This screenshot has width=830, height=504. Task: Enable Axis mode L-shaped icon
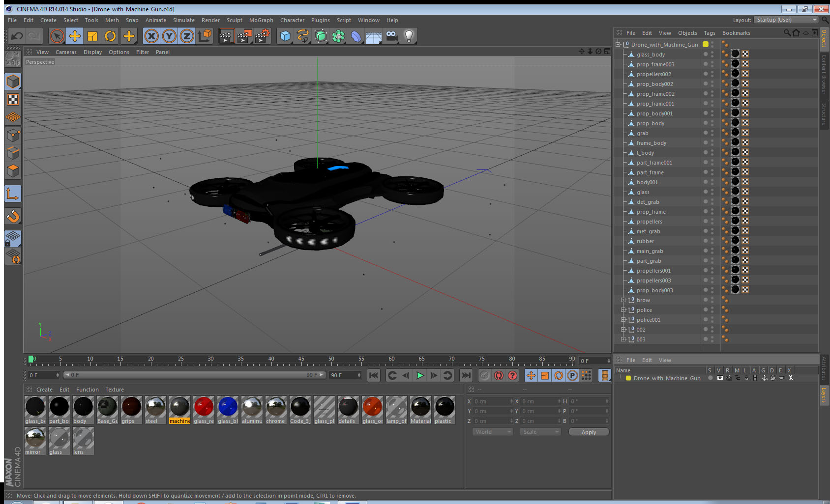(13, 194)
